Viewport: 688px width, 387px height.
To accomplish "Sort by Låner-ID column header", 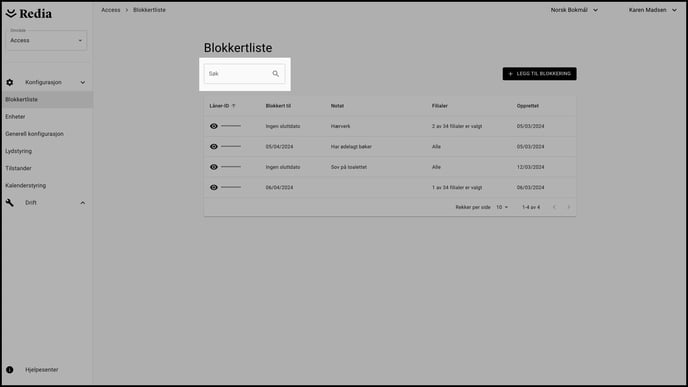I will [x=219, y=106].
